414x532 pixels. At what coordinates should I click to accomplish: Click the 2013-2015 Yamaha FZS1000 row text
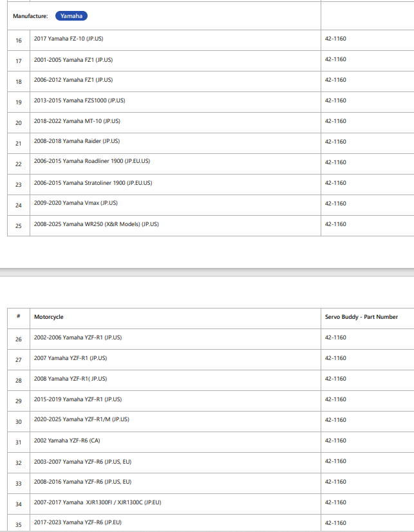click(x=79, y=100)
